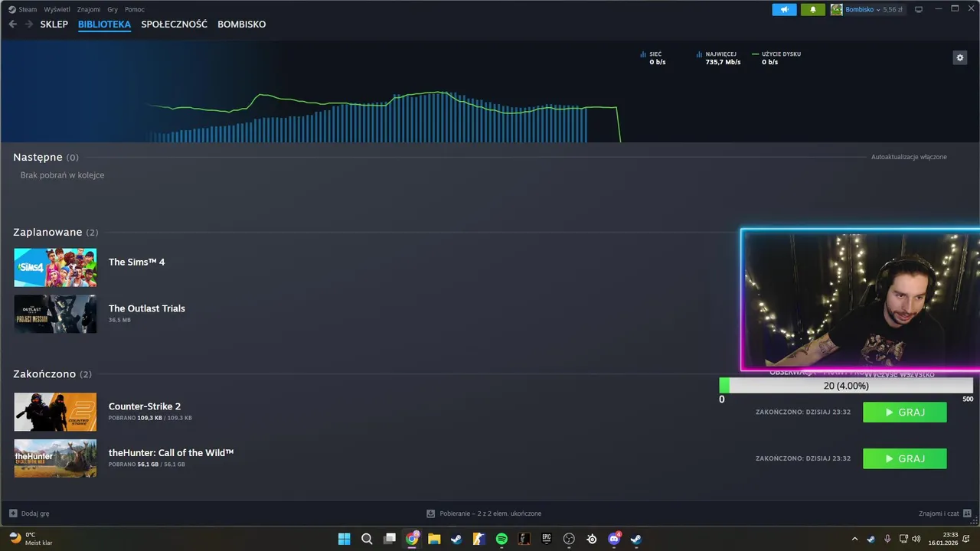Click the Zaplanowane (2) heading
The image size is (980, 551).
click(x=56, y=232)
